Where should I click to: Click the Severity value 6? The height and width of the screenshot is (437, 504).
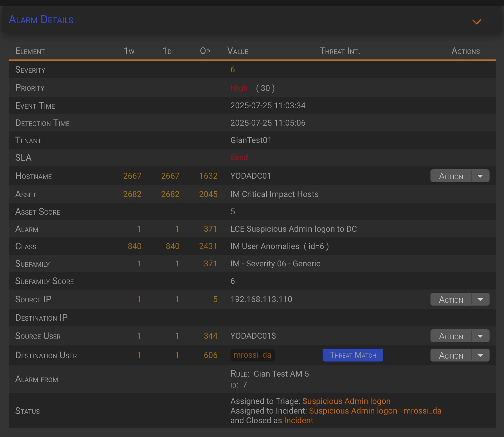(x=233, y=70)
